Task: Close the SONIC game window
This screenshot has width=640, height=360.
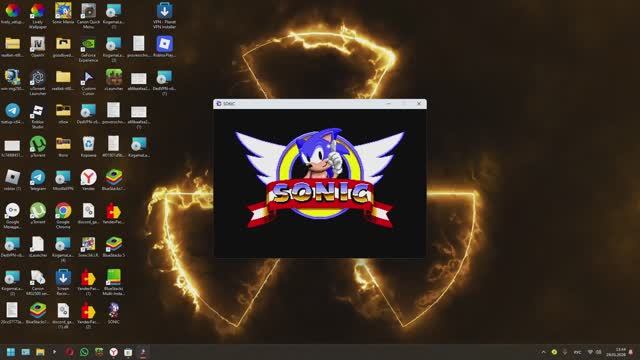Action: [419, 104]
